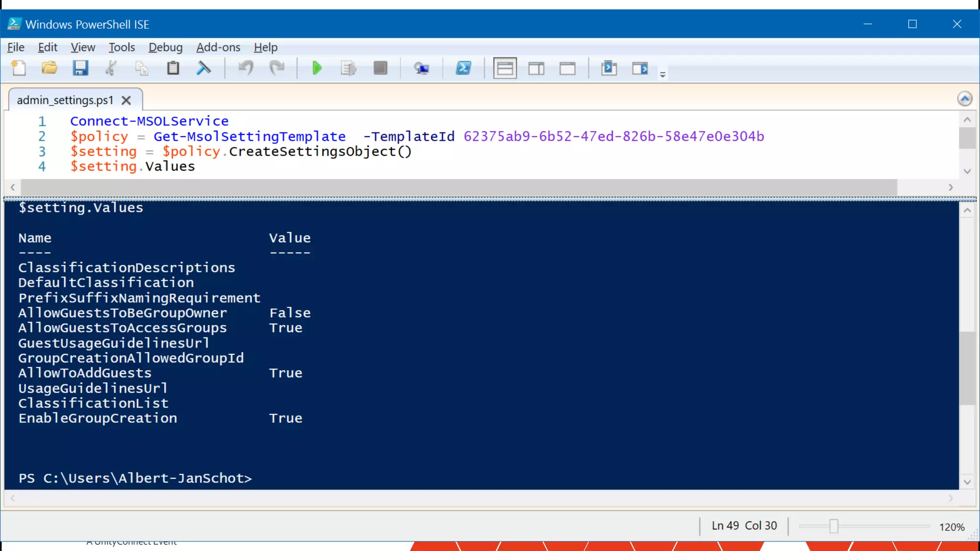Close the admin_settings.ps1 tab
Image resolution: width=980 pixels, height=551 pixels.
click(x=126, y=100)
